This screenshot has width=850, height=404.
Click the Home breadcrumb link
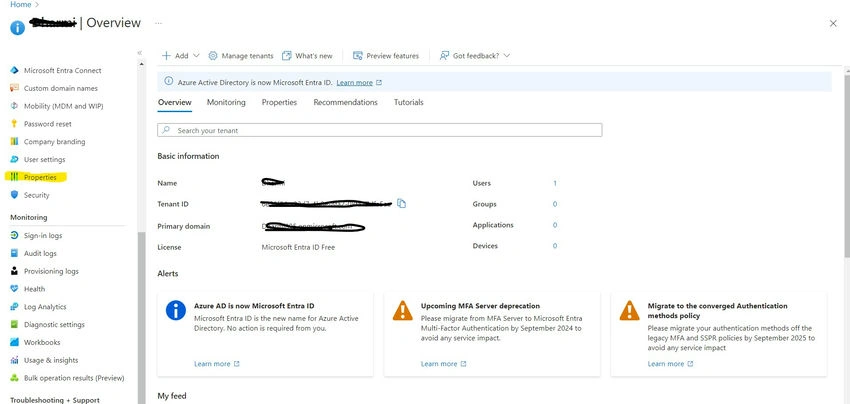point(21,4)
